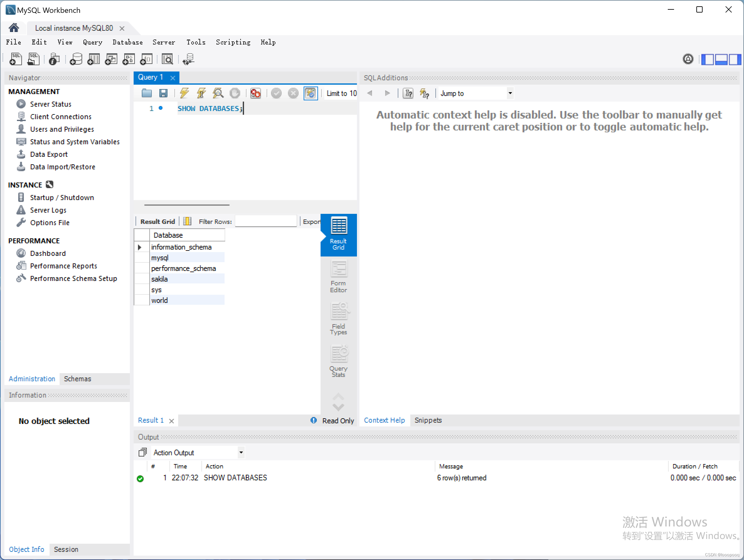Click the Save Query file icon

pyautogui.click(x=165, y=93)
